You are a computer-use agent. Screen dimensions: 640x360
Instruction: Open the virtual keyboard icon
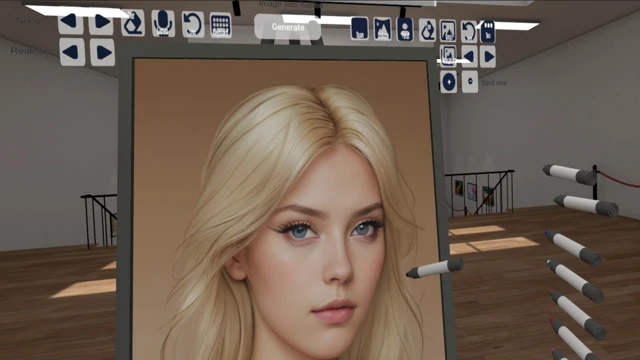pyautogui.click(x=220, y=25)
